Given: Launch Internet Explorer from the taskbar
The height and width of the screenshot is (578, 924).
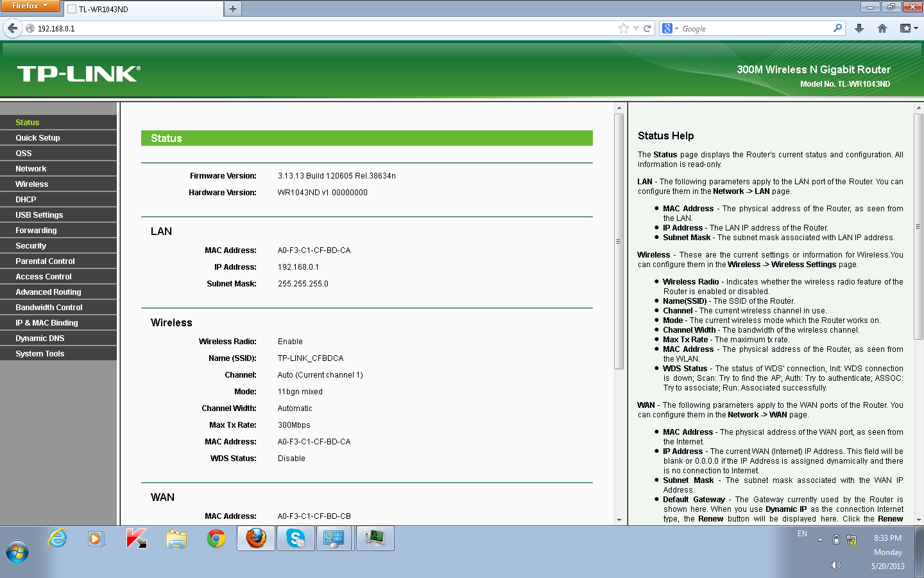Looking at the screenshot, I should [x=58, y=538].
